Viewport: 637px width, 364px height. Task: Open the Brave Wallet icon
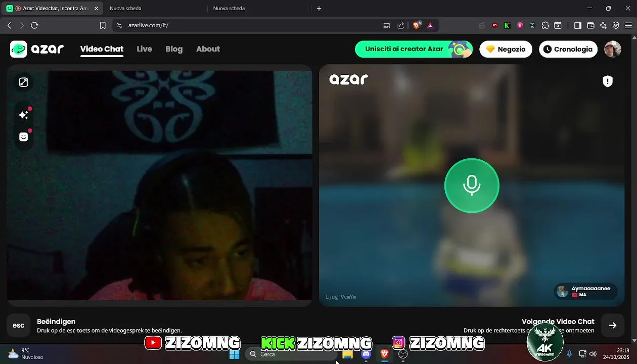tap(590, 25)
